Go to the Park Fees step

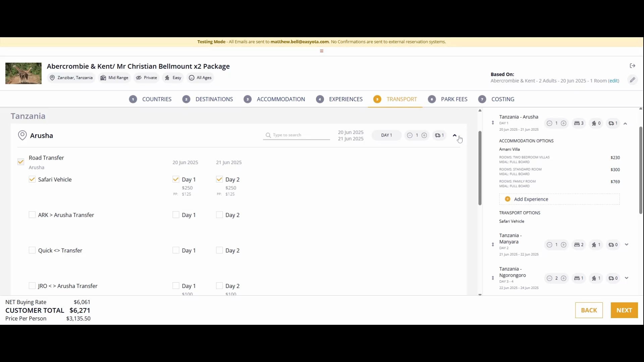click(448, 99)
